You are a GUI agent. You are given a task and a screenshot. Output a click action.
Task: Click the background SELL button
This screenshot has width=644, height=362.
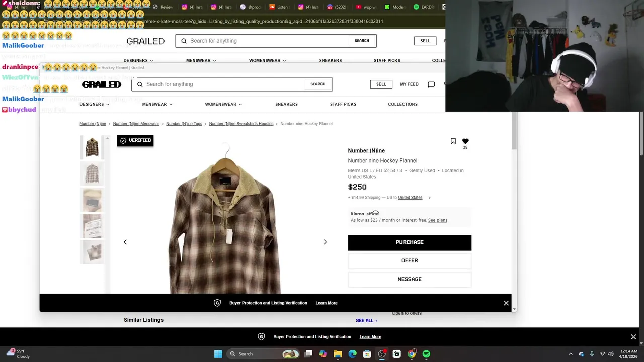point(425,41)
